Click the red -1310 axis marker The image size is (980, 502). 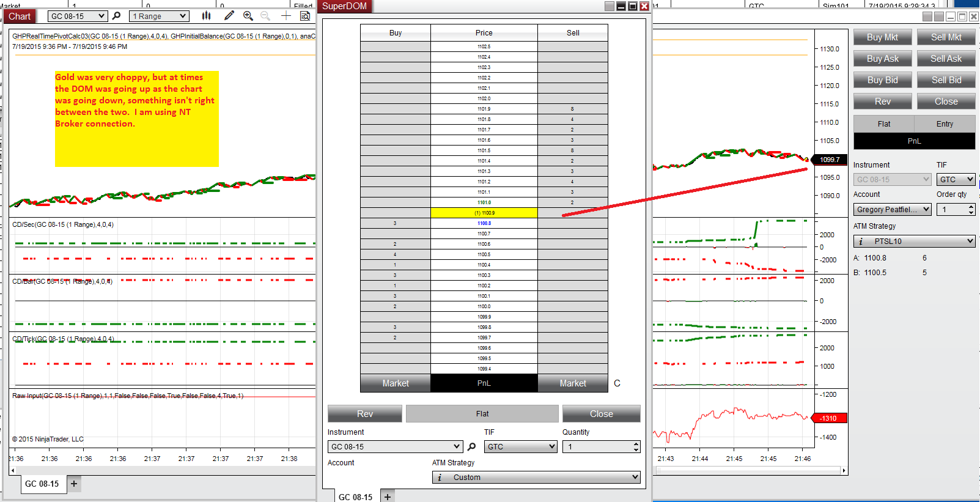[x=829, y=418]
